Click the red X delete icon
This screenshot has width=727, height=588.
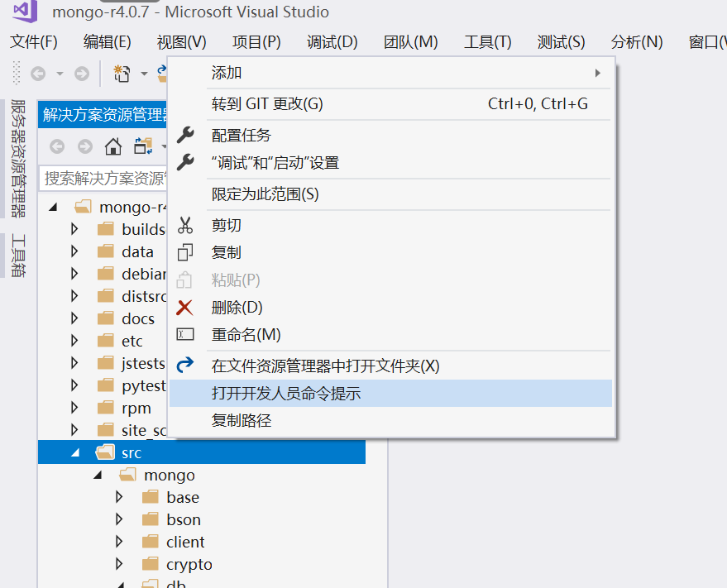pos(184,307)
